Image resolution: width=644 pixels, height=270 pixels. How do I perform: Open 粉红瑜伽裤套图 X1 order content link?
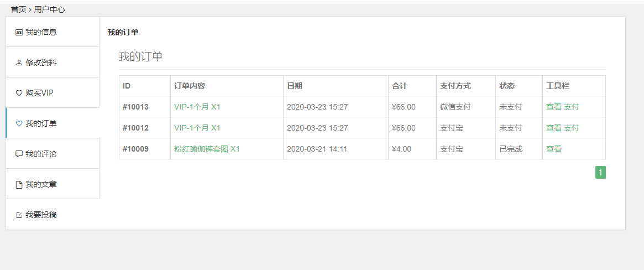(x=207, y=149)
